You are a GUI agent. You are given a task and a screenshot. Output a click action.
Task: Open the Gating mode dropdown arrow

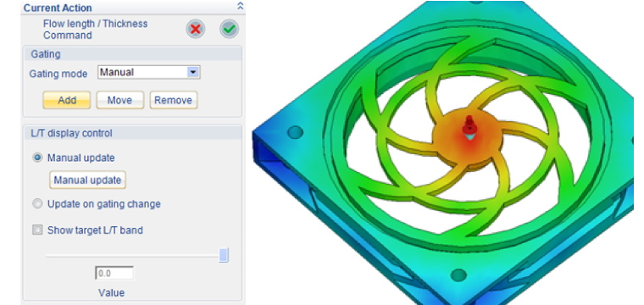193,72
